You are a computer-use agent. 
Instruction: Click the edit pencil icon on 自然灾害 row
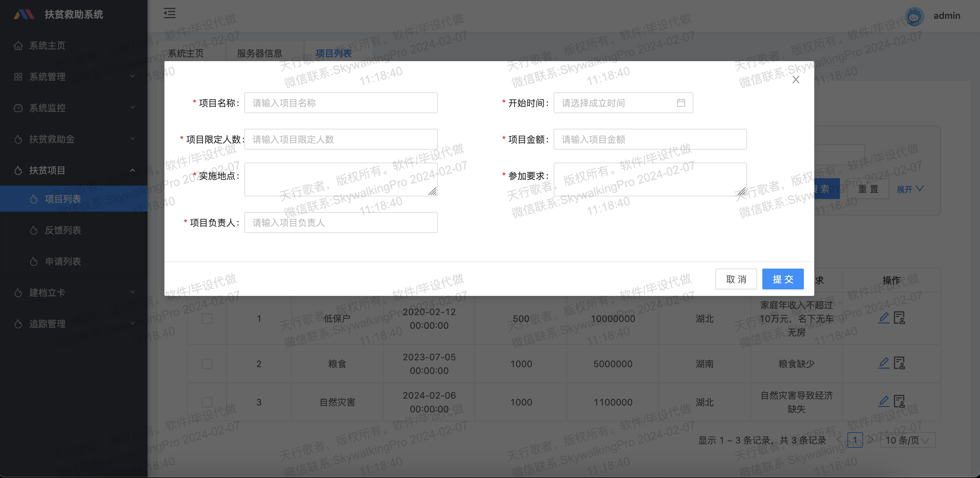883,401
